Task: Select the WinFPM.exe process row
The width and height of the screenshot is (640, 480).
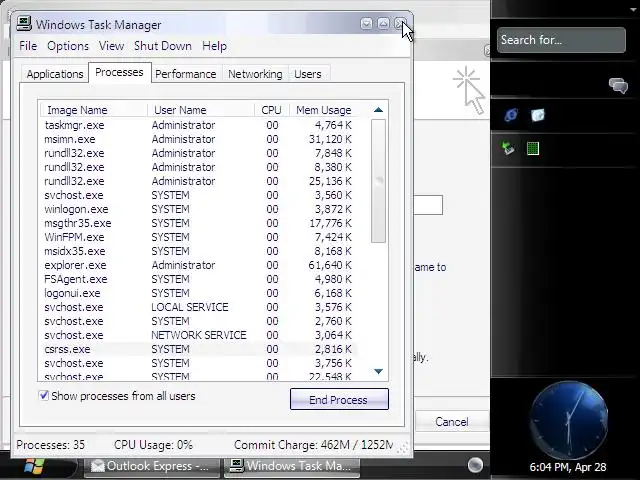Action: 199,237
